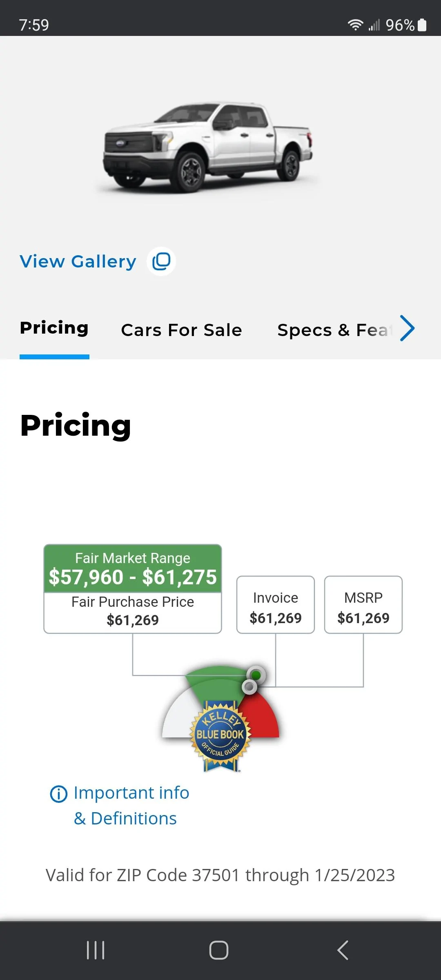
Task: Open recent apps from navigation bar
Action: [x=96, y=950]
